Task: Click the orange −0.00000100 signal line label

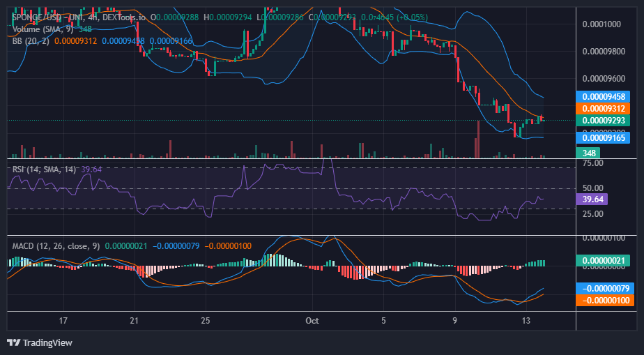Action: [x=604, y=300]
